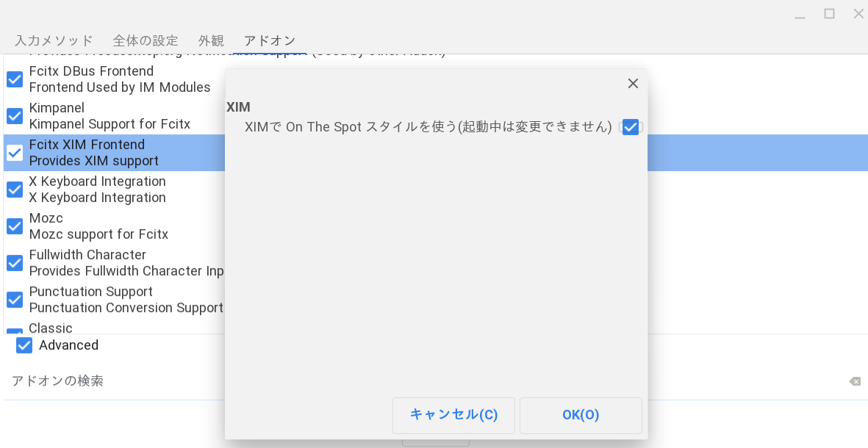Switch to the 入力メソッド tab

(x=54, y=41)
